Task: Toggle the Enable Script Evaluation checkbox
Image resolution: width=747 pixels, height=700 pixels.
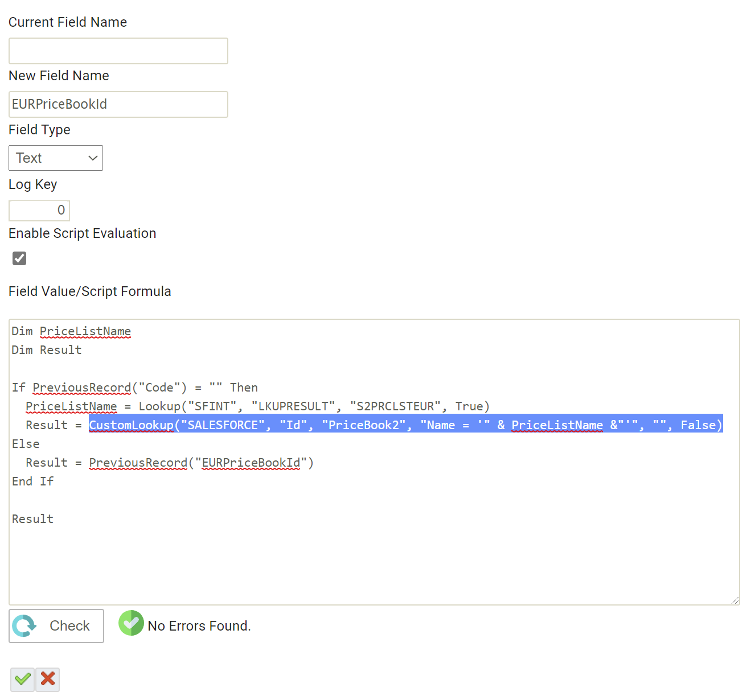Action: pyautogui.click(x=19, y=258)
